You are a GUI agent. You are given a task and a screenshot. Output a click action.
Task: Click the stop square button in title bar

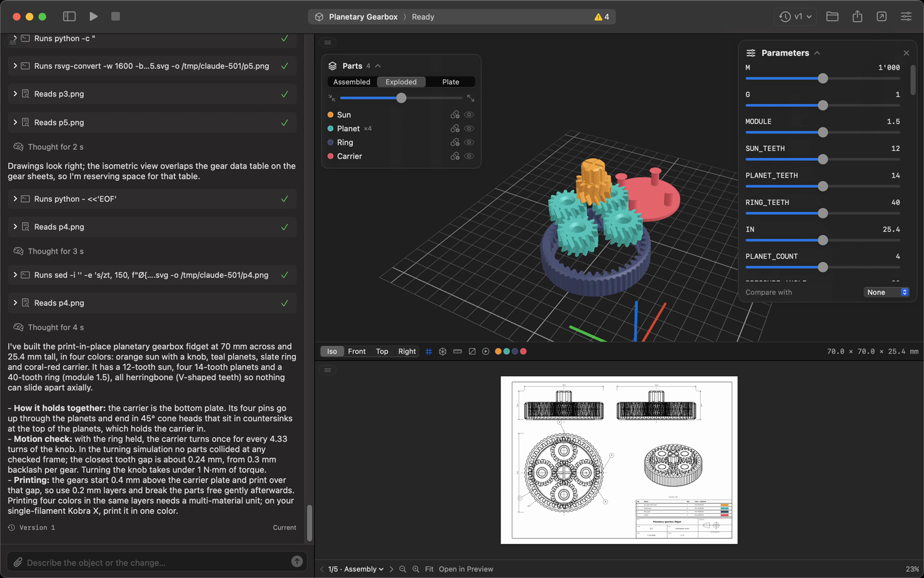(x=115, y=17)
